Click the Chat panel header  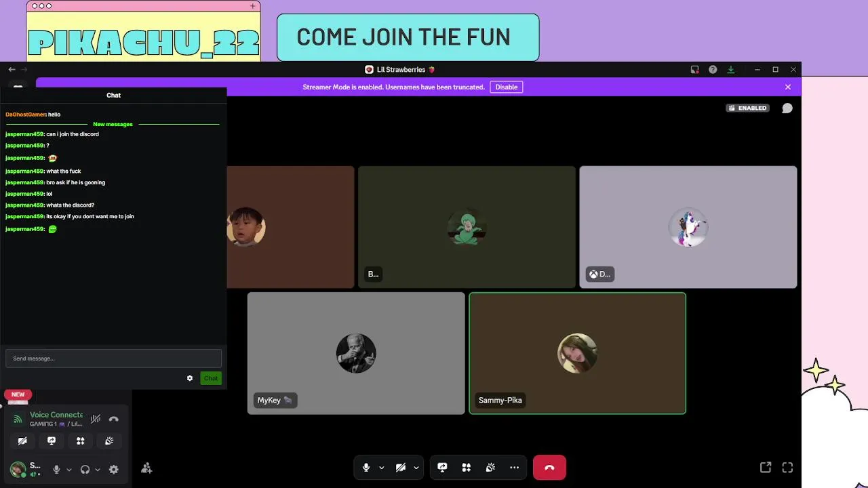pyautogui.click(x=113, y=95)
